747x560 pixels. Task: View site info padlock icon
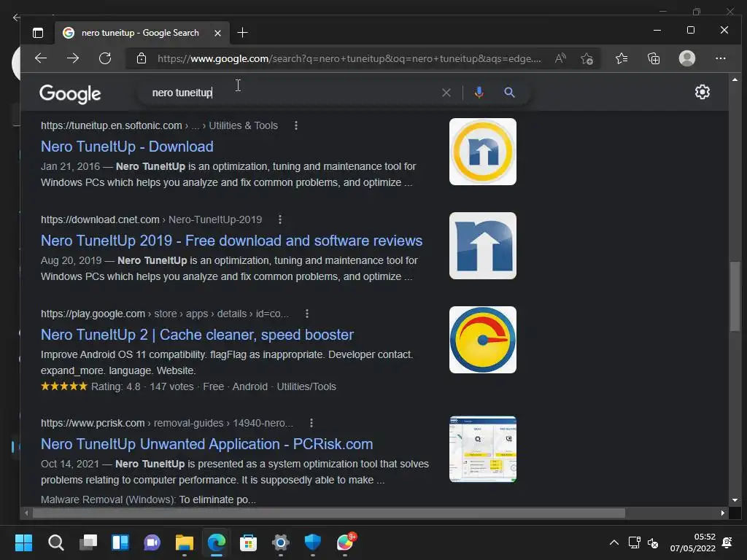(x=142, y=58)
